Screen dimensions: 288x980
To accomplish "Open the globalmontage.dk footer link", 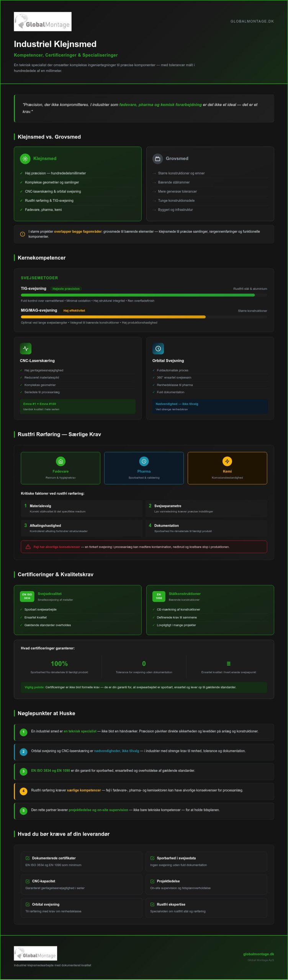I will [x=259, y=954].
